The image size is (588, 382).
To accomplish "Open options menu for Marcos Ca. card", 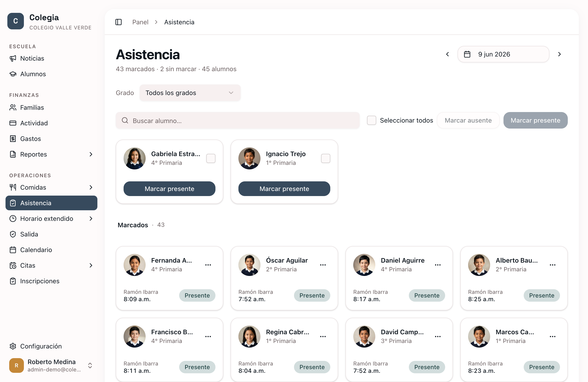I will (553, 337).
